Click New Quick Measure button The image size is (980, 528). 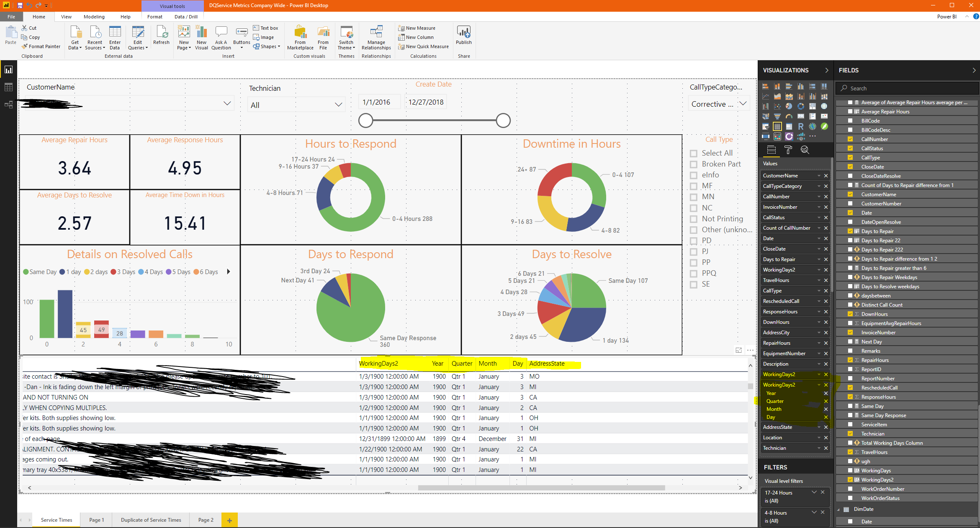[423, 46]
